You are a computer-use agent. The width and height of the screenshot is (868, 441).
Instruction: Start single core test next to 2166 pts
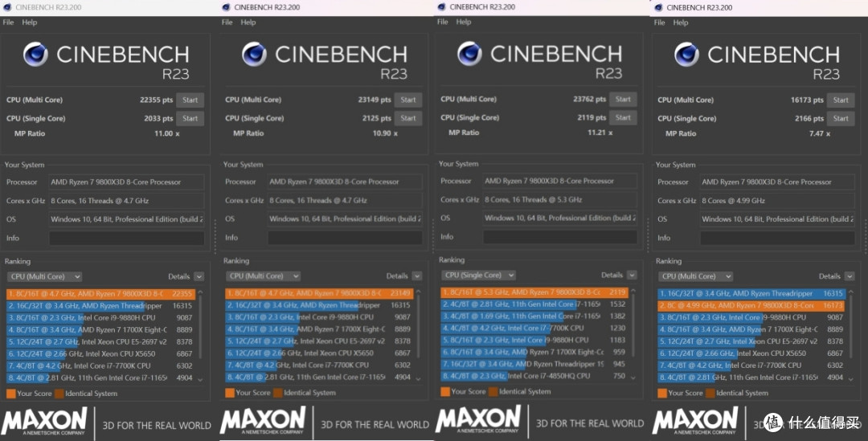point(841,118)
